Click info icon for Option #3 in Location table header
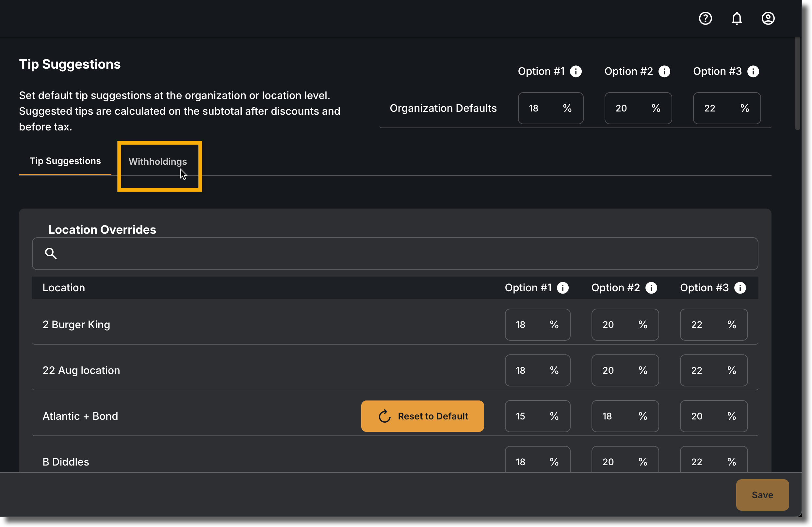This screenshot has width=812, height=527. (740, 288)
